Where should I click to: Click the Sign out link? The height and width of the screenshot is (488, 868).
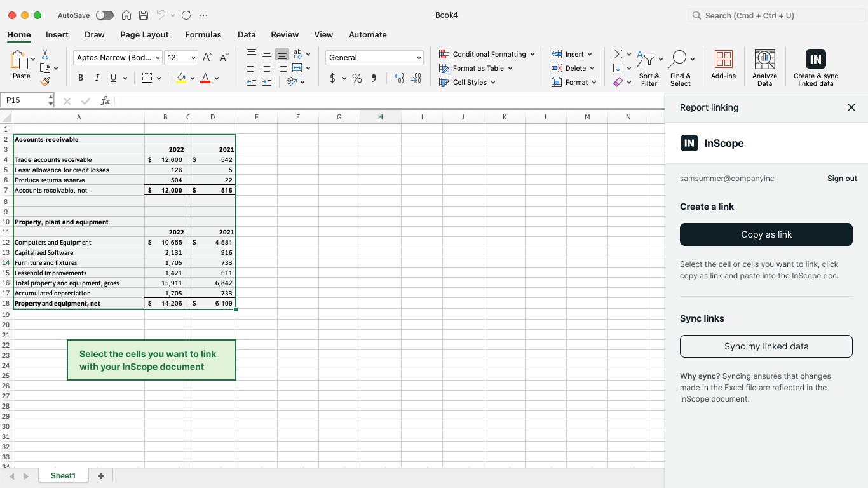coord(842,179)
